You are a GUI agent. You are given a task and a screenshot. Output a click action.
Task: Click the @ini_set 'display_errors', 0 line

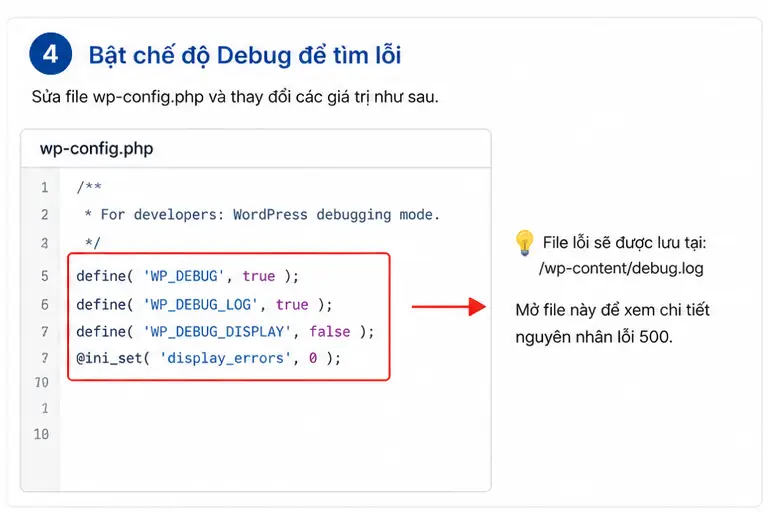click(208, 358)
